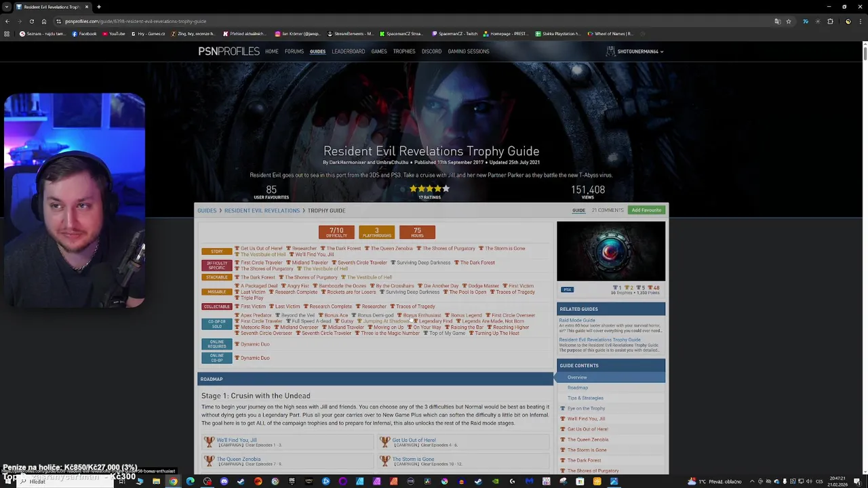Reload the page with refresh icon
This screenshot has height=488, width=868.
(31, 21)
